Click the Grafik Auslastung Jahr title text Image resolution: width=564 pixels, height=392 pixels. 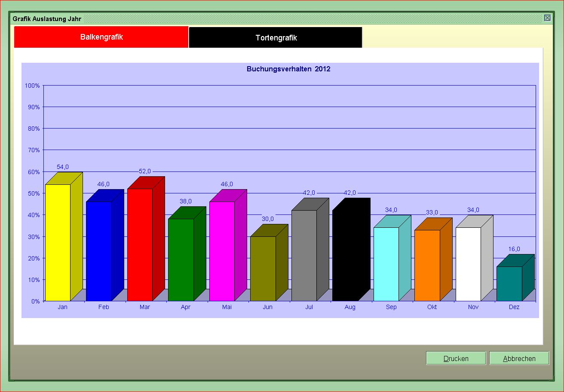pyautogui.click(x=47, y=19)
